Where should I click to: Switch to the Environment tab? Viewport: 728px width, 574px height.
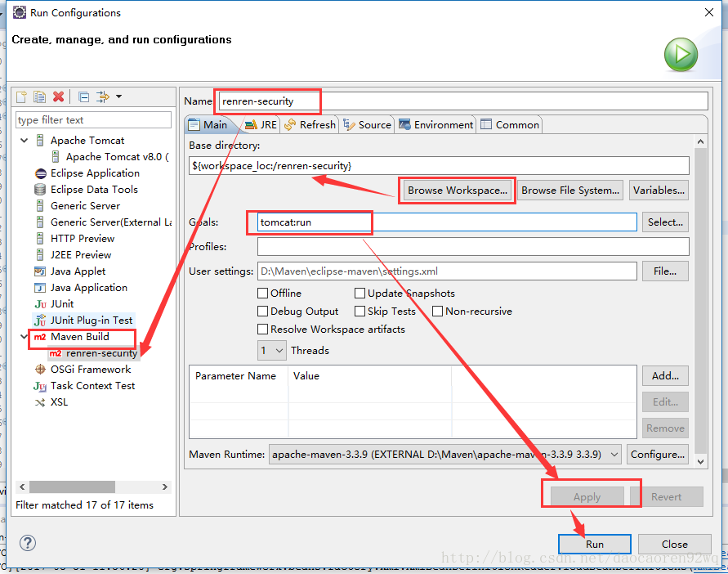coord(436,125)
